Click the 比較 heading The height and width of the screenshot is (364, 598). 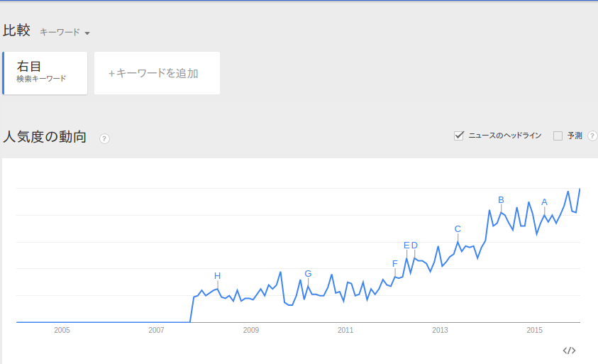(17, 31)
